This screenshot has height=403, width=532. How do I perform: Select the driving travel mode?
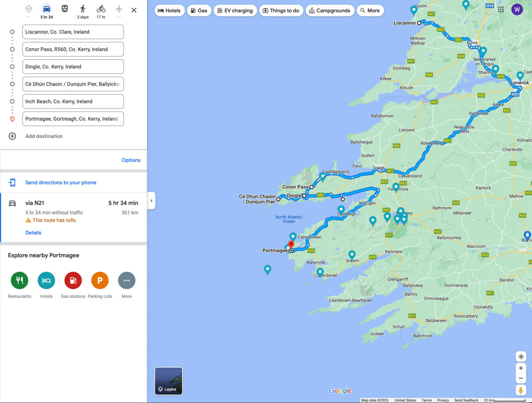pos(46,10)
